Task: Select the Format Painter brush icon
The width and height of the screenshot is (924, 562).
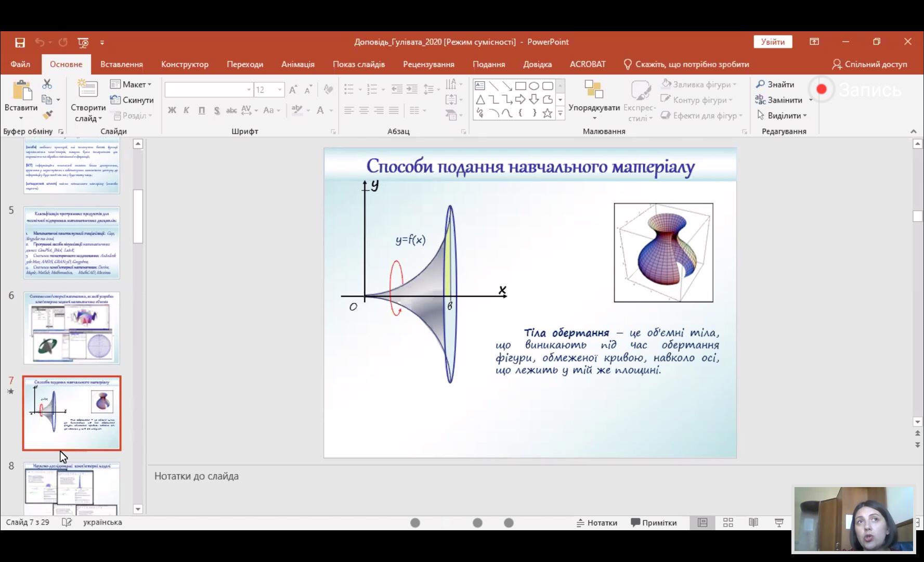Action: (47, 115)
